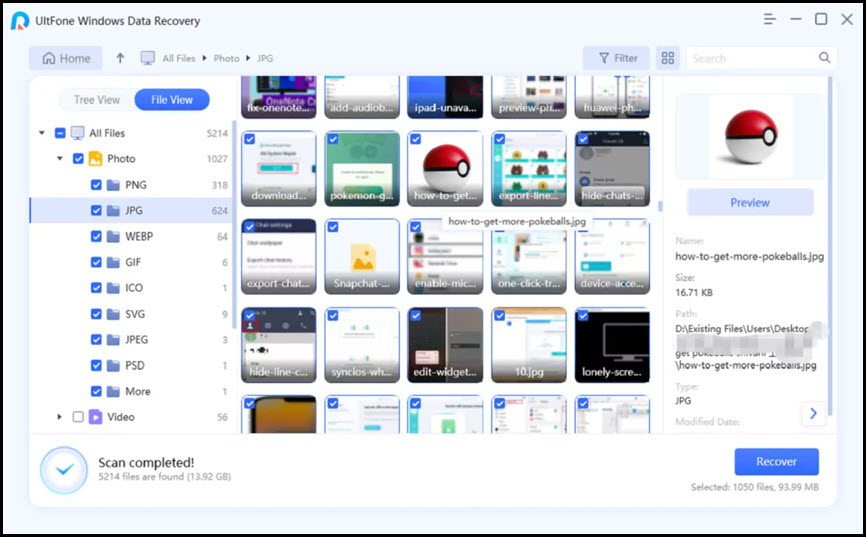The height and width of the screenshot is (537, 866).
Task: Click the SVG folder icon
Action: 113,314
